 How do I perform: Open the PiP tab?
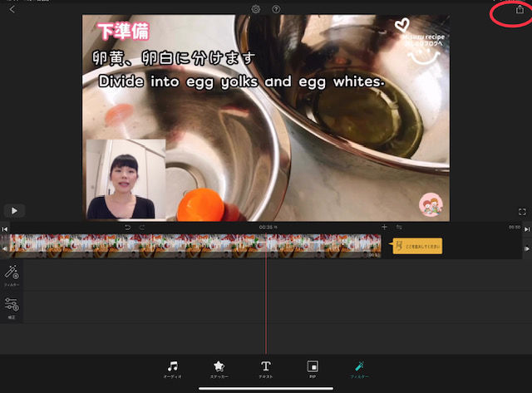click(x=313, y=369)
